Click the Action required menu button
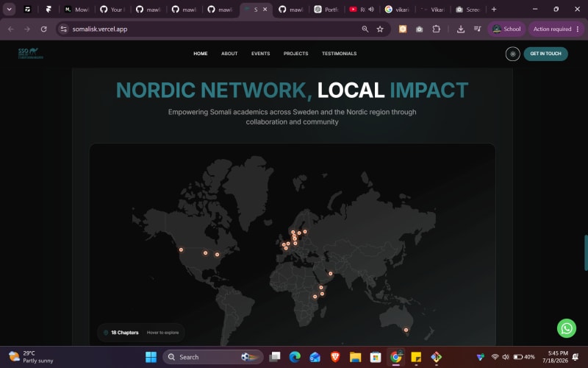Image resolution: width=588 pixels, height=368 pixels. pyautogui.click(x=556, y=29)
